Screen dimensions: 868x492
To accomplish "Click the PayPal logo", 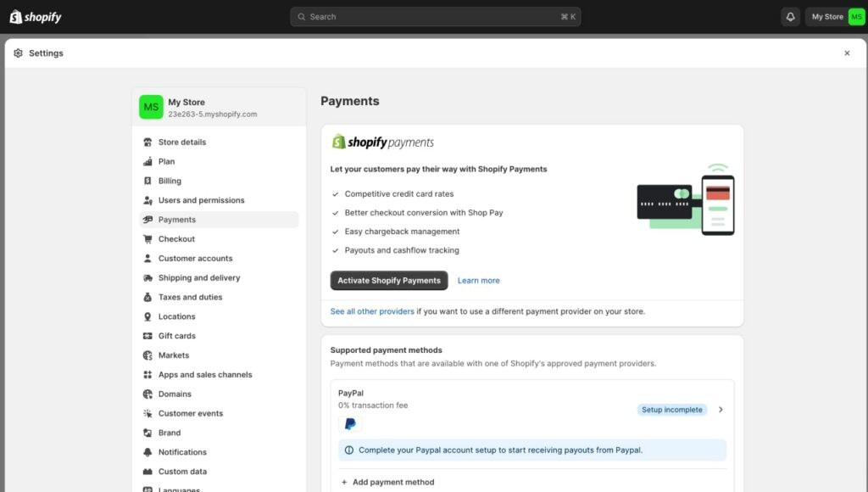I will [350, 423].
